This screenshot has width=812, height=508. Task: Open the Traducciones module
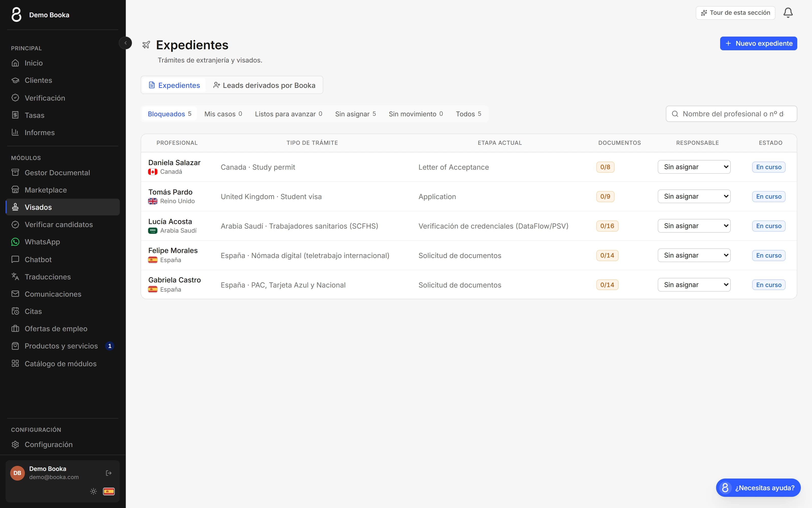coord(63,277)
